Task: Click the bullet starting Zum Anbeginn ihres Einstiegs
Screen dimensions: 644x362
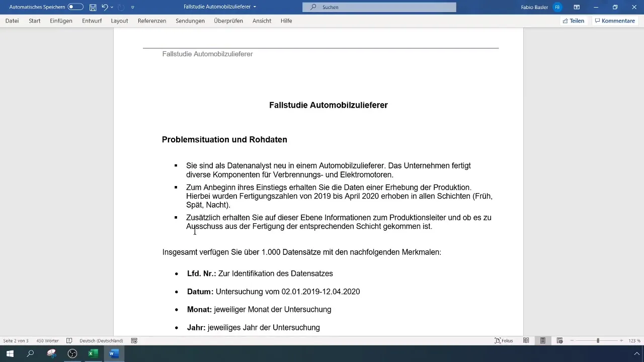Action: point(339,196)
